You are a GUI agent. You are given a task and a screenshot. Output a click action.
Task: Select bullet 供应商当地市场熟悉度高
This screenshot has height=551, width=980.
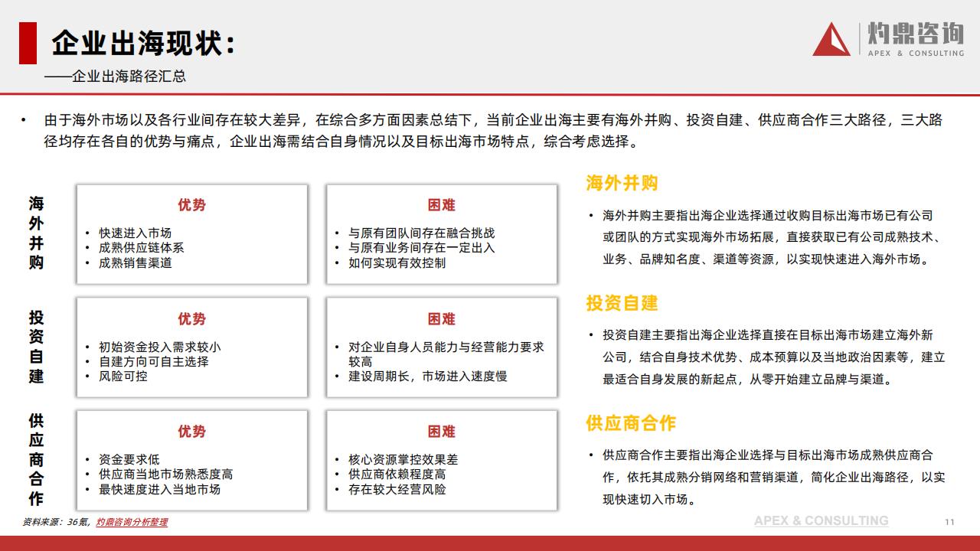[165, 474]
